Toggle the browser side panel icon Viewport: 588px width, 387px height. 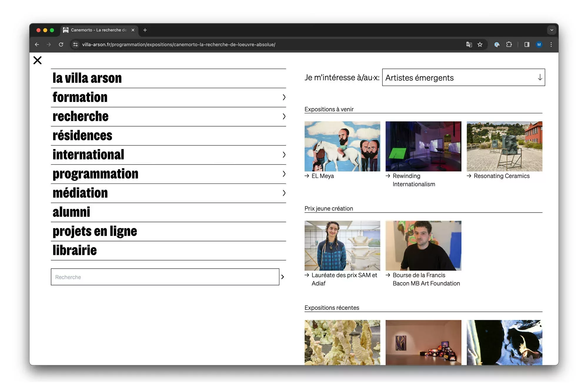(527, 44)
